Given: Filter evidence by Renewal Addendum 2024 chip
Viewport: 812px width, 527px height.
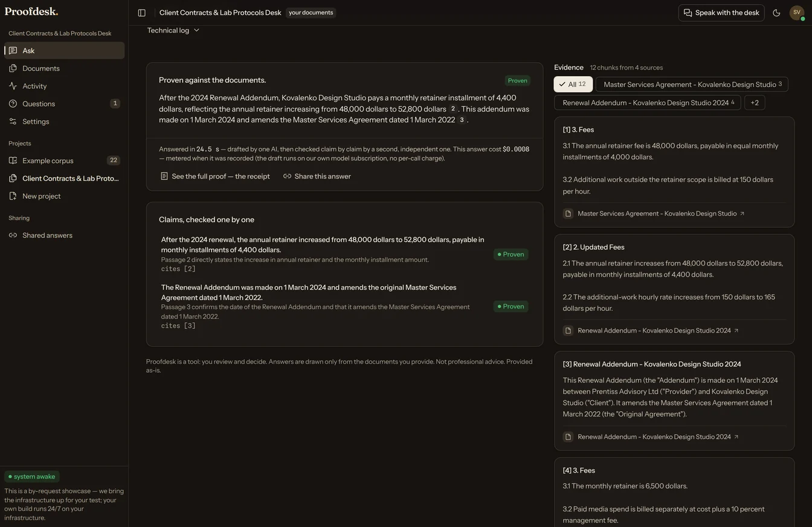Looking at the screenshot, I should pos(648,103).
